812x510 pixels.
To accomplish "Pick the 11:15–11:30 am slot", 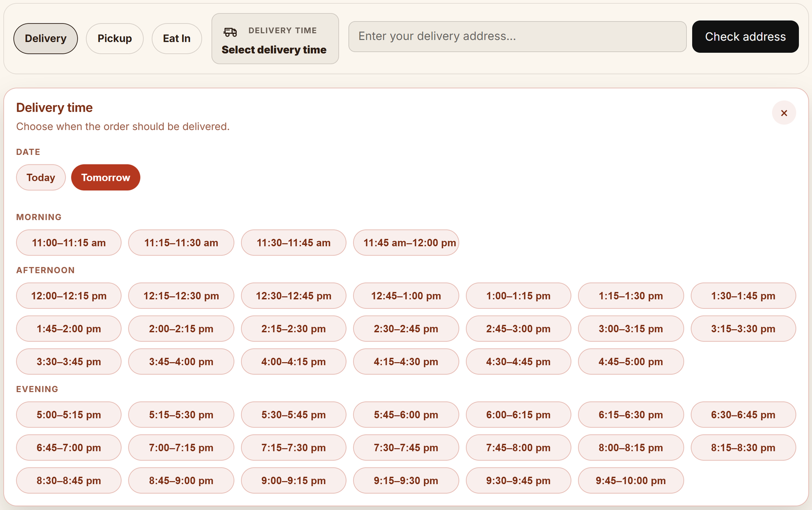I will point(181,243).
